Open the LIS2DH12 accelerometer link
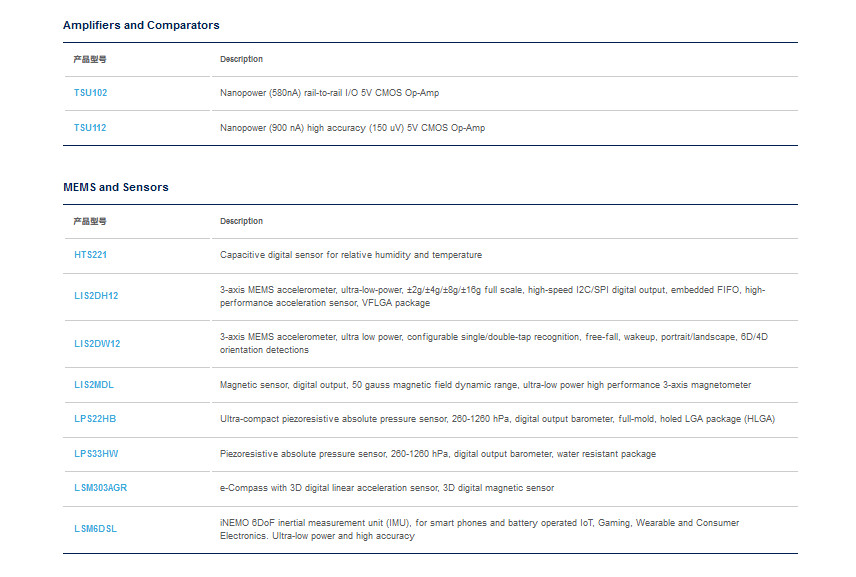The image size is (856, 577). (x=96, y=296)
